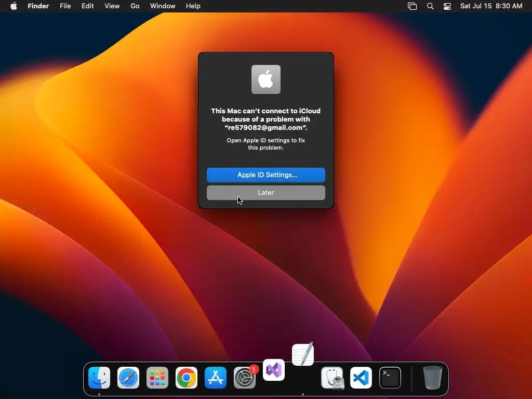Click the iCloud connection error heading
Screen dimensions: 532x399
[266, 119]
